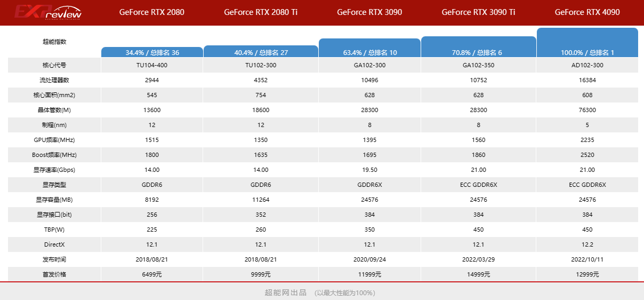644x300 pixels.
Task: Open the GeForce RTX 2080 column header
Action: pyautogui.click(x=152, y=12)
